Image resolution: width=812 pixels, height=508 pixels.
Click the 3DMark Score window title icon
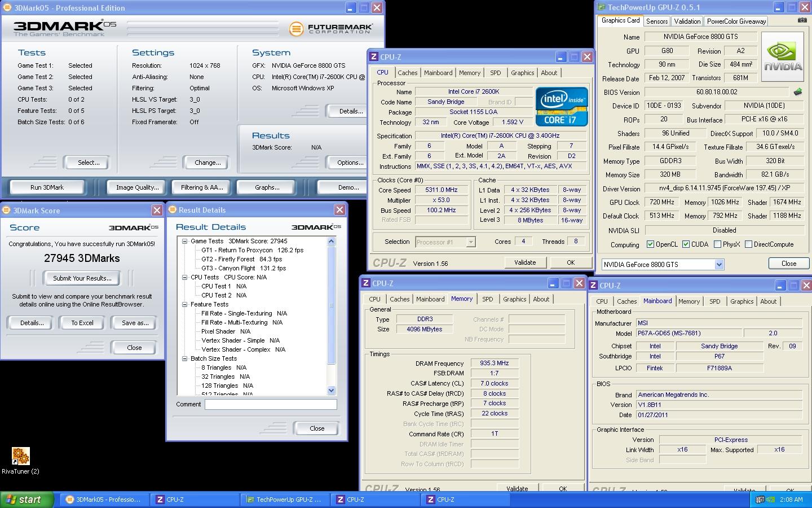tap(6, 211)
